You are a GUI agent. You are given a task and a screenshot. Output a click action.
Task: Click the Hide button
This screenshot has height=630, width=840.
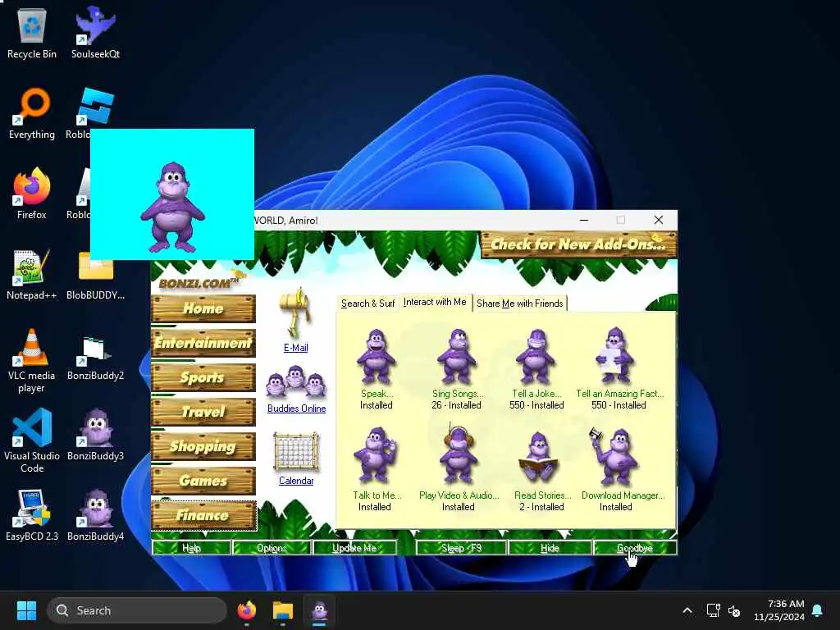point(550,547)
